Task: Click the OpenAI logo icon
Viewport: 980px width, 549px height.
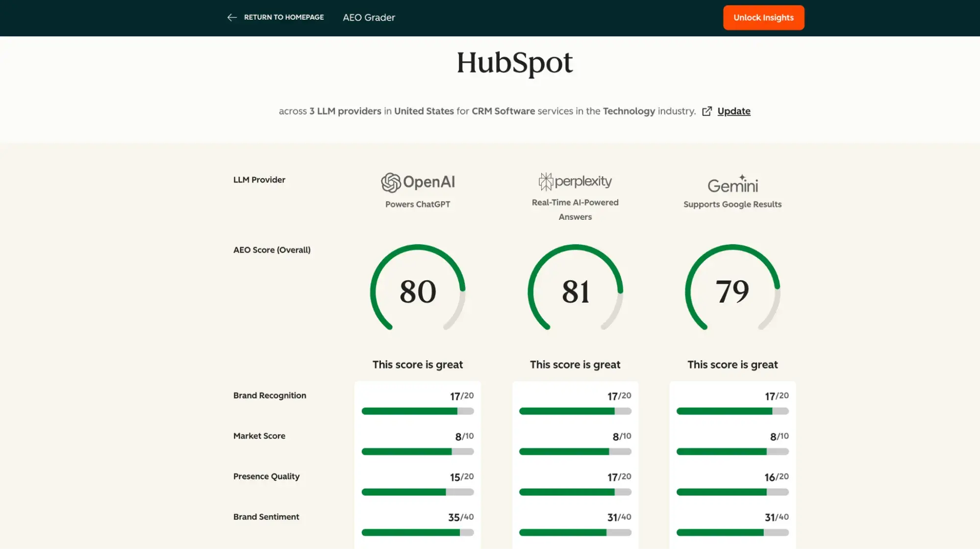Action: pos(391,182)
